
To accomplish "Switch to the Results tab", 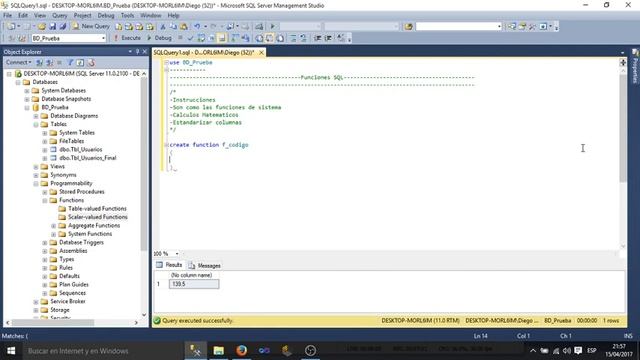I will (x=169, y=265).
